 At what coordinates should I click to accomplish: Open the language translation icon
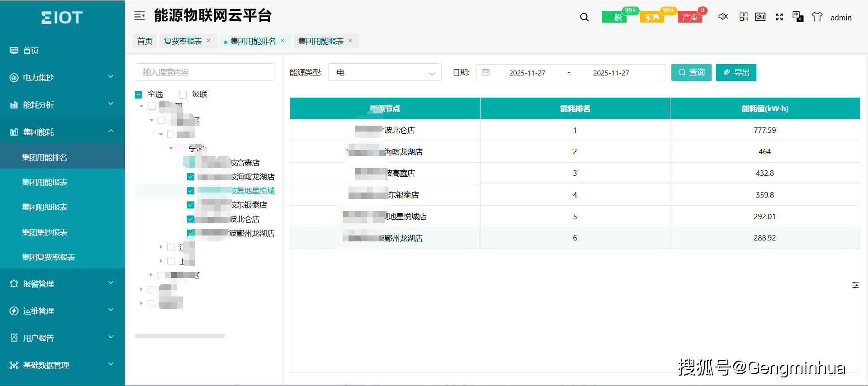pos(798,17)
